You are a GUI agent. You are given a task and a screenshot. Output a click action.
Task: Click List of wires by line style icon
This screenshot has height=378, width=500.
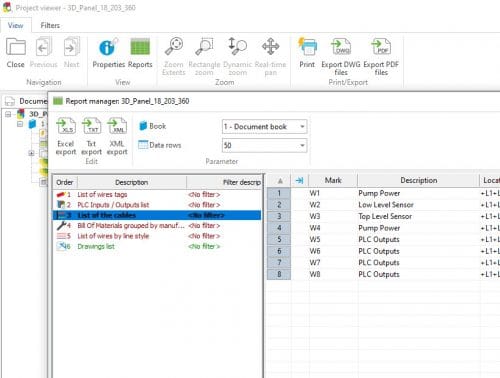61,236
